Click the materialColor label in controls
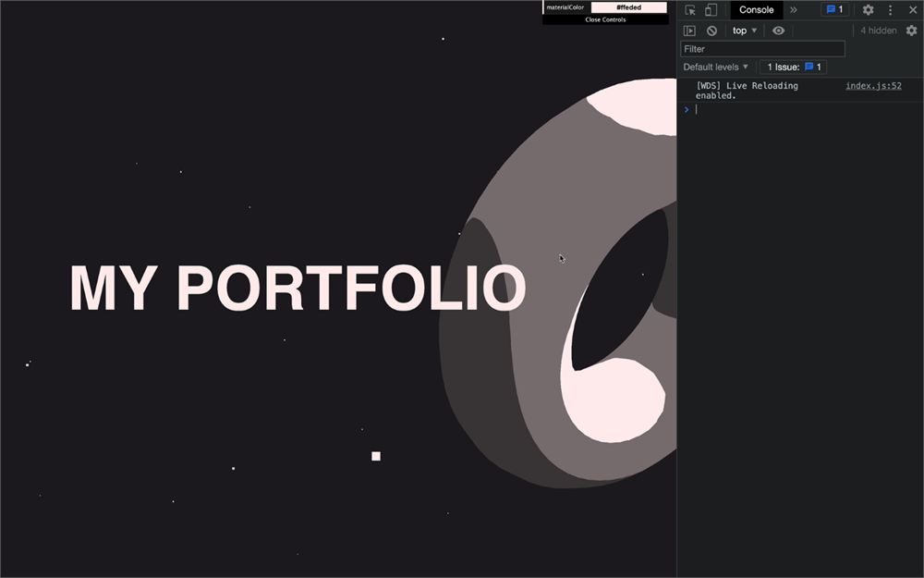This screenshot has width=924, height=578. [565, 7]
